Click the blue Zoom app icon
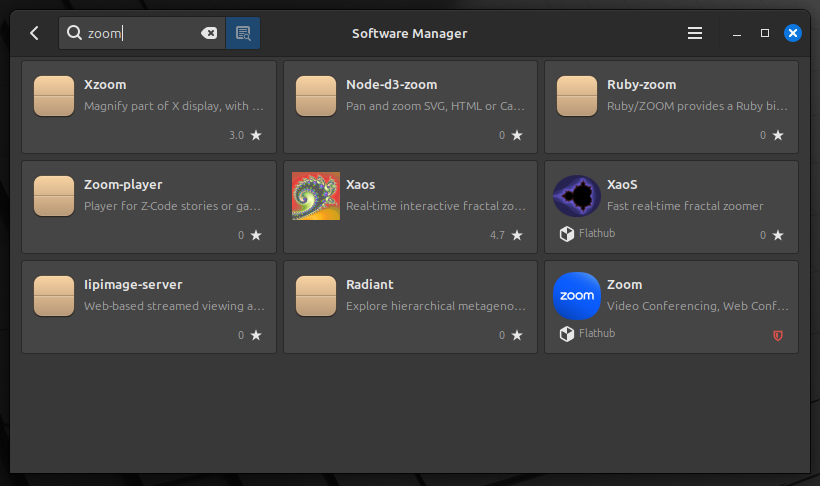This screenshot has width=820, height=486. [577, 296]
